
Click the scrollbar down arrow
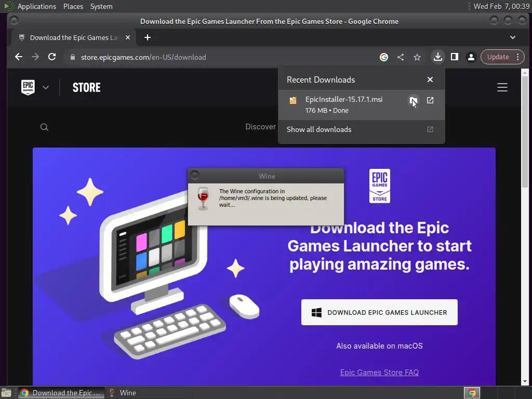pyautogui.click(x=525, y=382)
